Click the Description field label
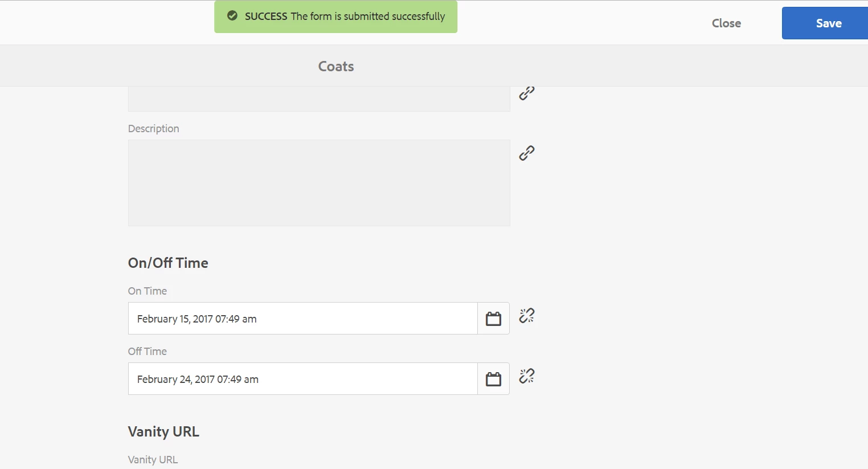The width and height of the screenshot is (868, 469). 154,129
